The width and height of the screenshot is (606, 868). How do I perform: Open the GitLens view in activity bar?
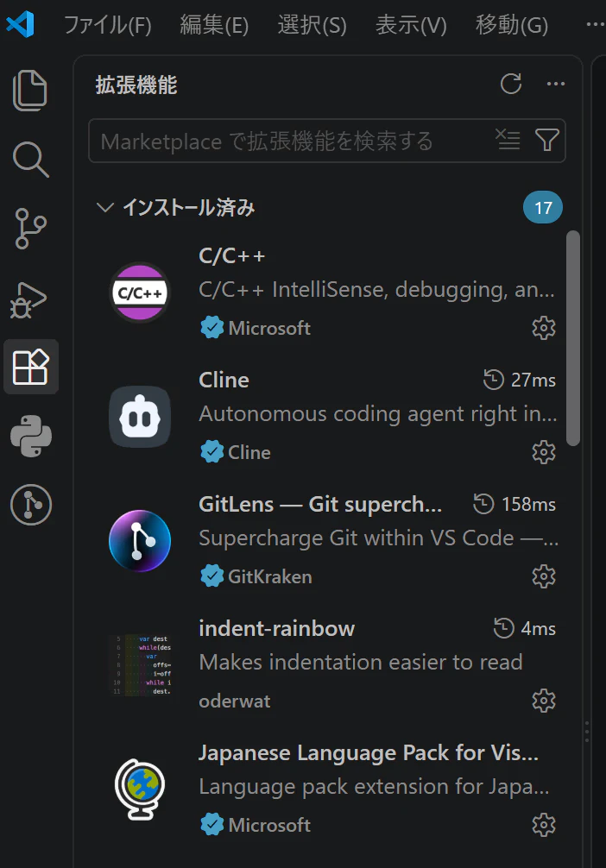31,505
